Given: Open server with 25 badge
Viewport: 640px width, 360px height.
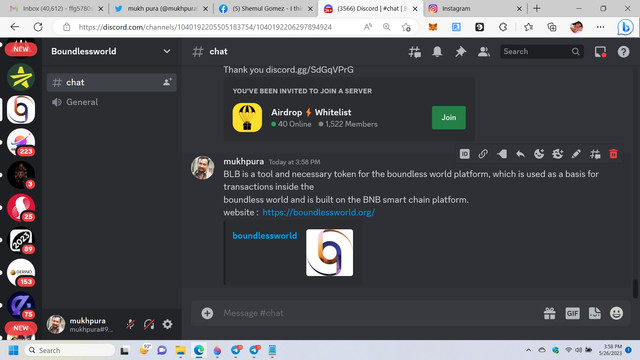Looking at the screenshot, I should [x=21, y=208].
